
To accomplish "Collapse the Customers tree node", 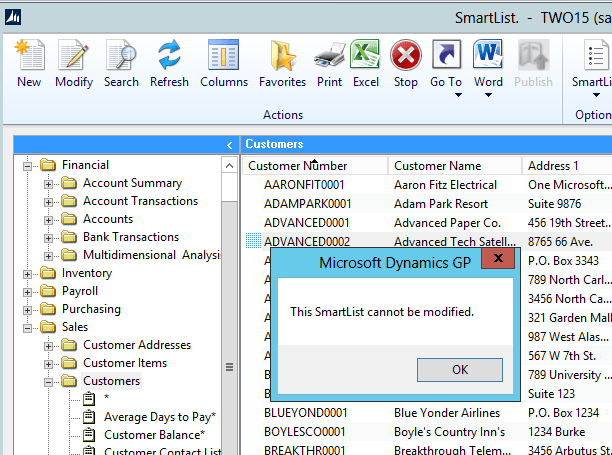I will tap(48, 382).
